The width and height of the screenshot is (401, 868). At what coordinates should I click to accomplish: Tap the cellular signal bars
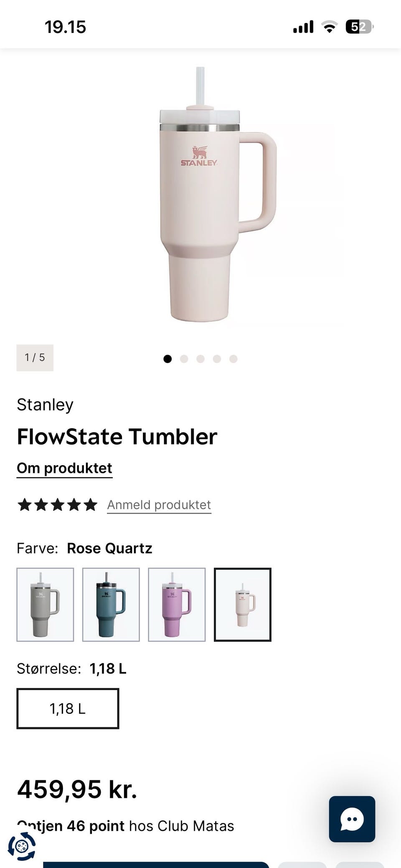(x=303, y=28)
